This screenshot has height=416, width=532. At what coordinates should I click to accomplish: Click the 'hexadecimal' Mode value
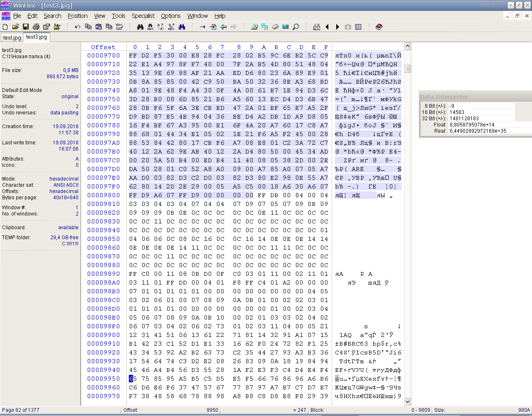64,179
